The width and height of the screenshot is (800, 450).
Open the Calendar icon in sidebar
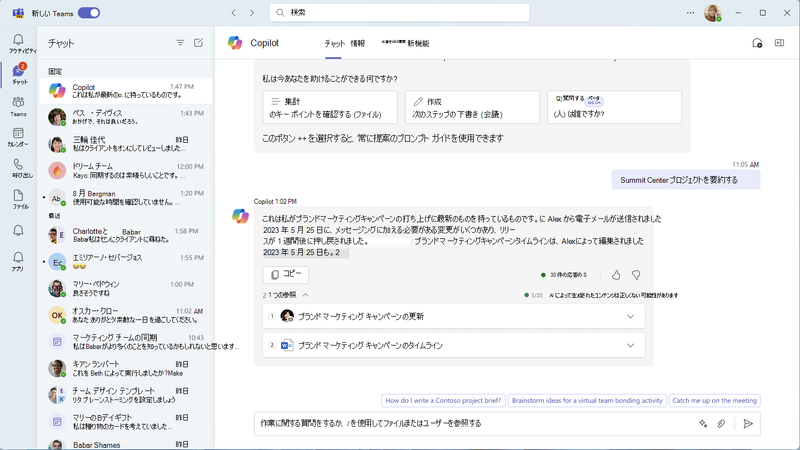18,133
